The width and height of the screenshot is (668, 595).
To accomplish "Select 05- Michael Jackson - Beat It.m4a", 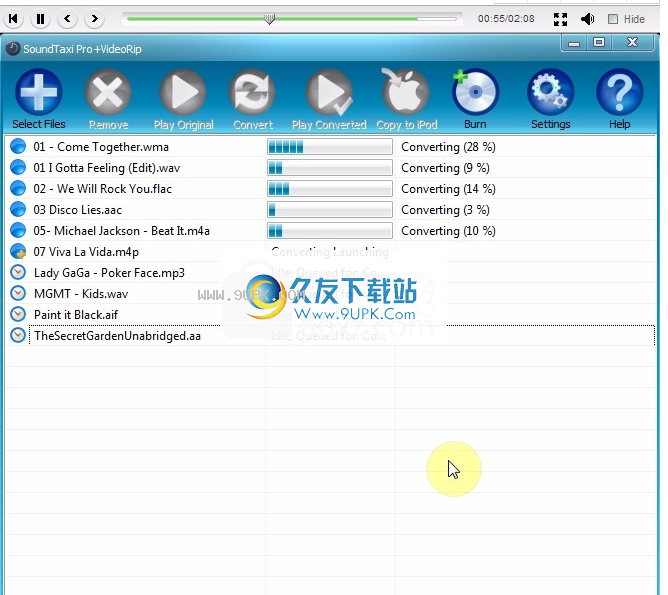I will coord(121,231).
